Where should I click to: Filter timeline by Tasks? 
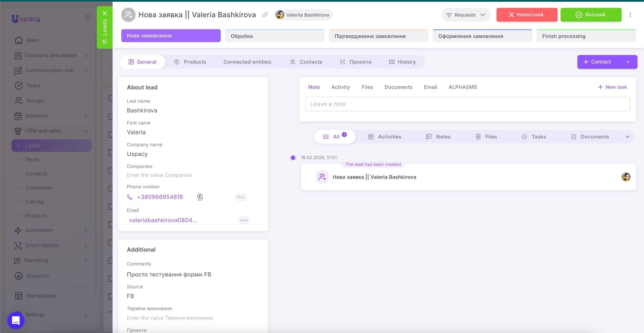click(x=534, y=137)
